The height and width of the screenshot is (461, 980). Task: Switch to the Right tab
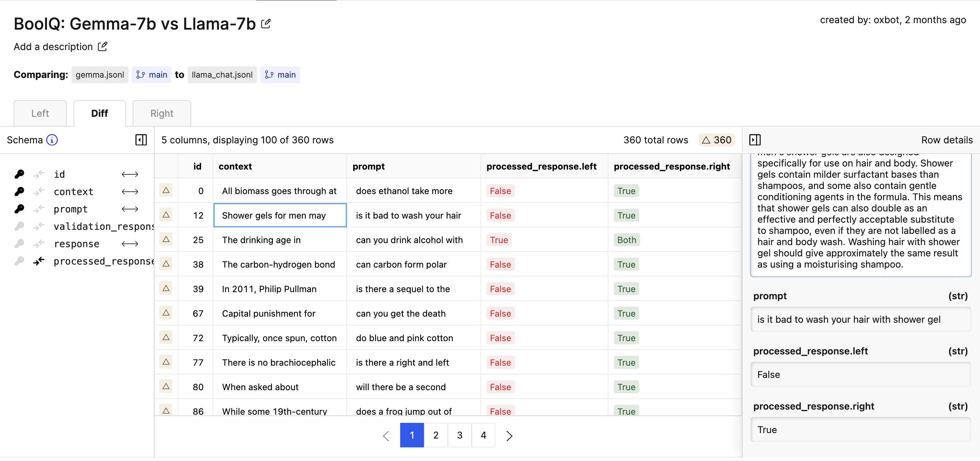pyautogui.click(x=161, y=113)
